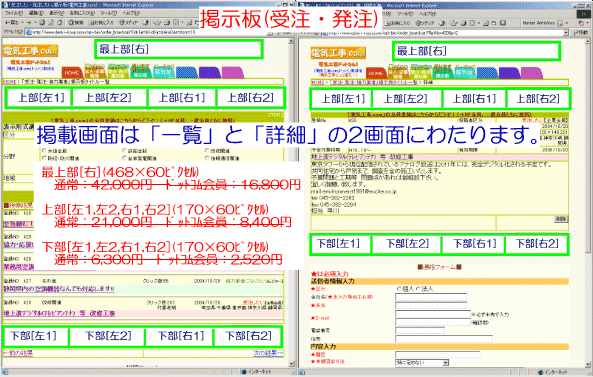This screenshot has height=377, width=593.
Task: Select first category radio button in left page filter
Action: click(x=44, y=150)
